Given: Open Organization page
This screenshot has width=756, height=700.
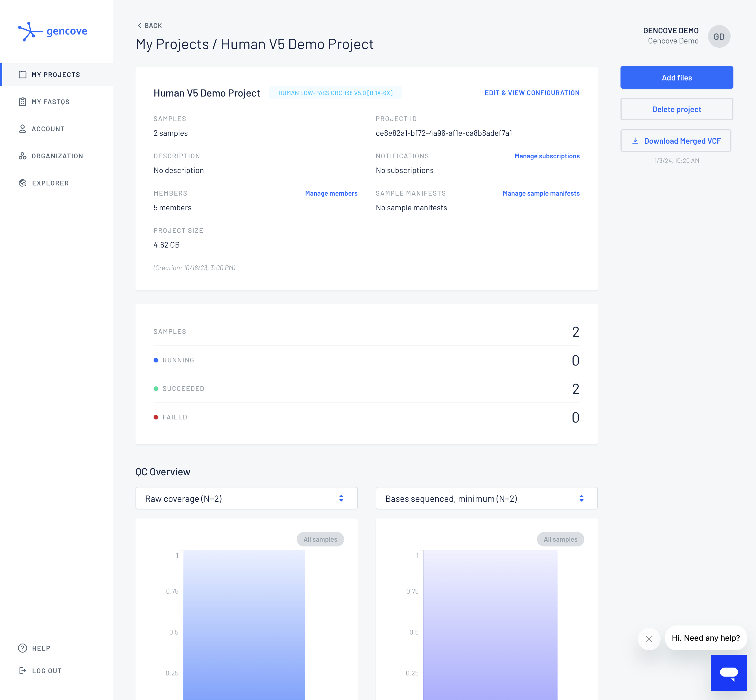Looking at the screenshot, I should coord(56,156).
